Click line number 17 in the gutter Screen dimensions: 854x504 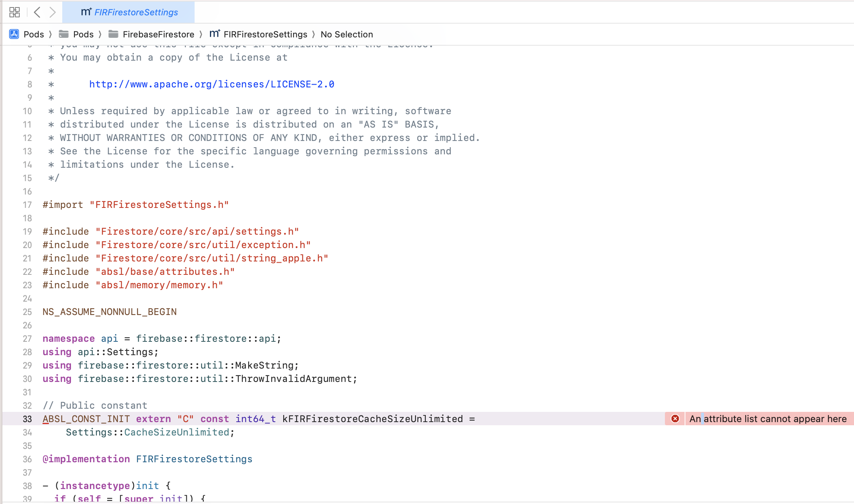tap(27, 205)
